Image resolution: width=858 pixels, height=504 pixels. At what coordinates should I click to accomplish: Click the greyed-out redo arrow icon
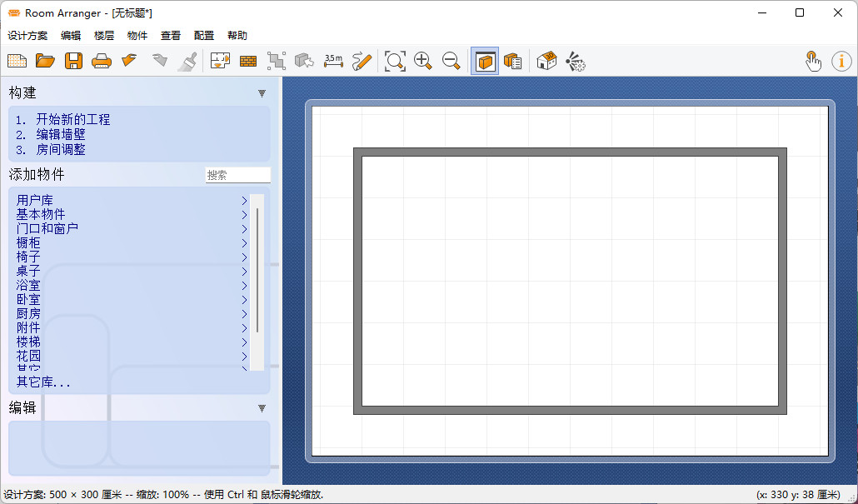159,61
